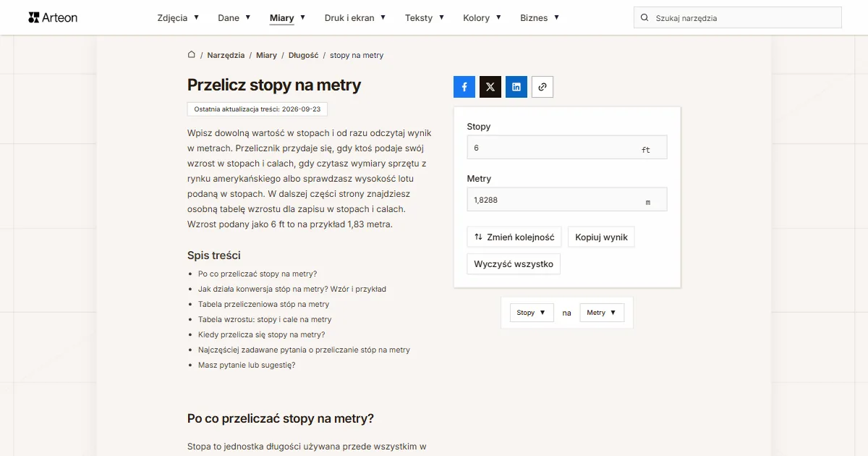Share page on LinkedIn
Image resolution: width=868 pixels, height=456 pixels.
[x=516, y=87]
